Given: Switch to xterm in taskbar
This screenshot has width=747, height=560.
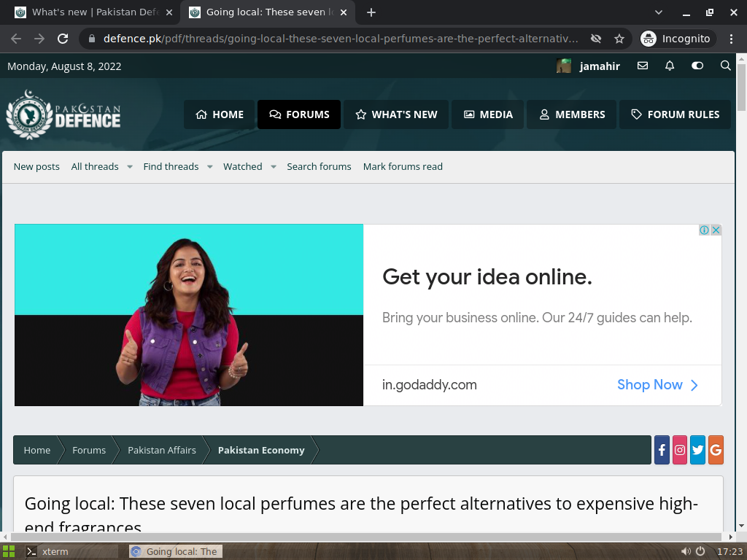Looking at the screenshot, I should pyautogui.click(x=71, y=551).
